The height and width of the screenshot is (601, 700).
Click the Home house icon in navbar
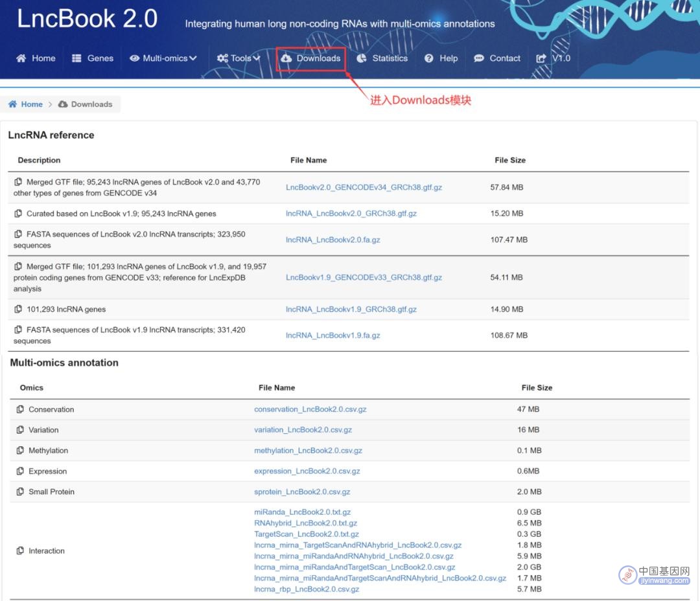(21, 58)
